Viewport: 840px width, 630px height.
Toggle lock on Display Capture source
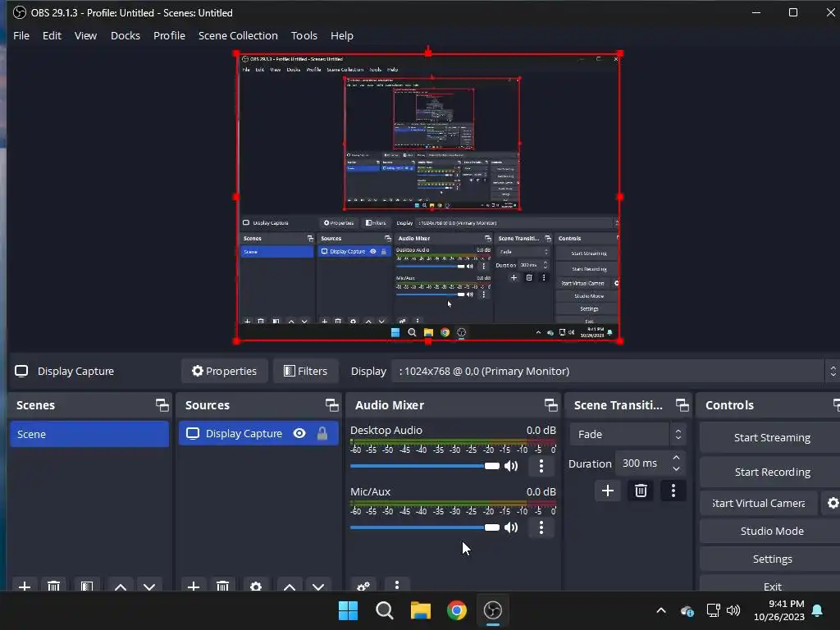pyautogui.click(x=322, y=433)
